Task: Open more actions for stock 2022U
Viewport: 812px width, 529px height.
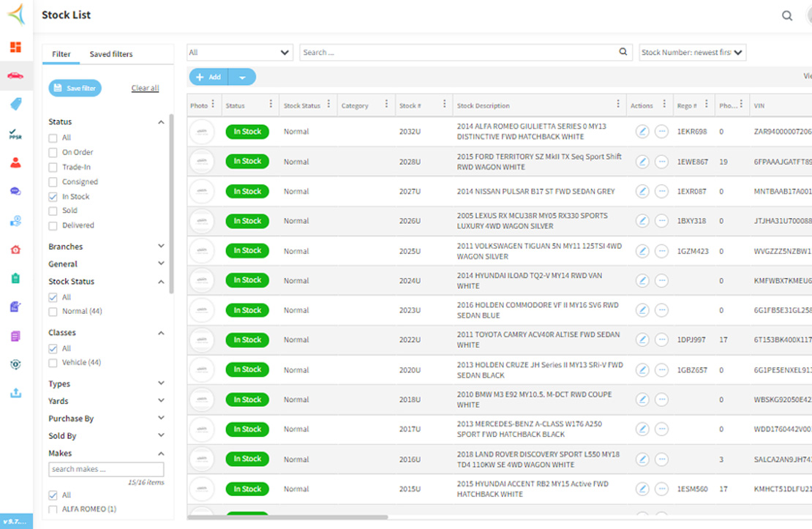Action: click(x=661, y=340)
